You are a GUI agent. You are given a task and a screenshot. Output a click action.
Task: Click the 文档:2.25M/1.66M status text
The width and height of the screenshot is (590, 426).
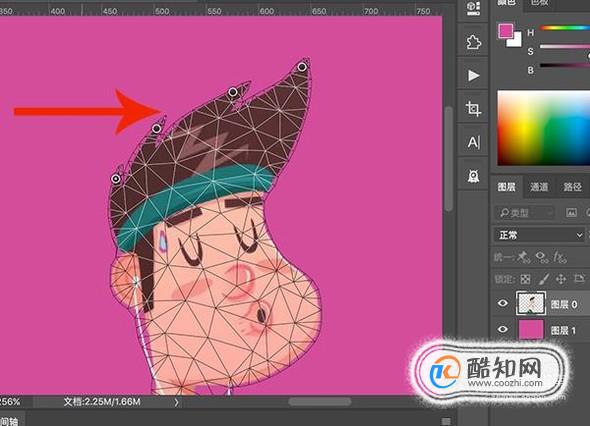coord(102,402)
